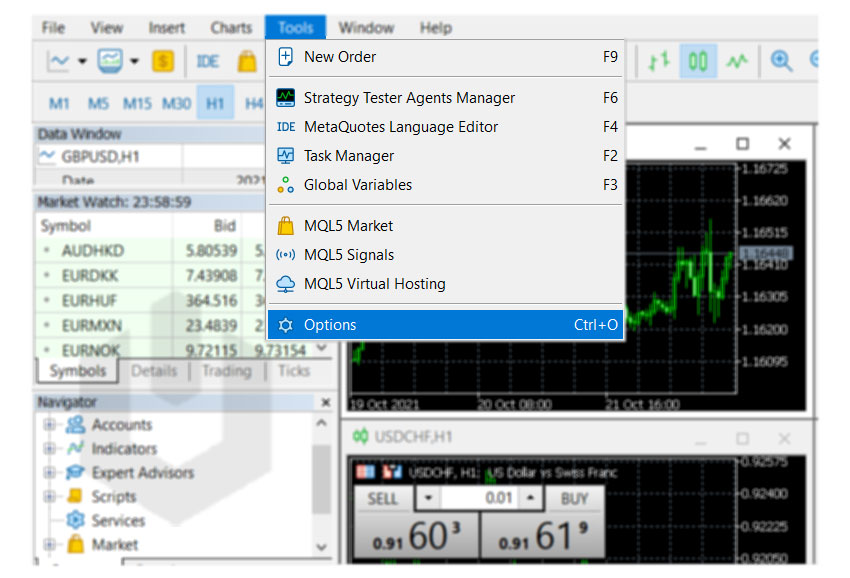This screenshot has width=850, height=578.
Task: Expand the Indicators tree node
Action: pyautogui.click(x=49, y=449)
